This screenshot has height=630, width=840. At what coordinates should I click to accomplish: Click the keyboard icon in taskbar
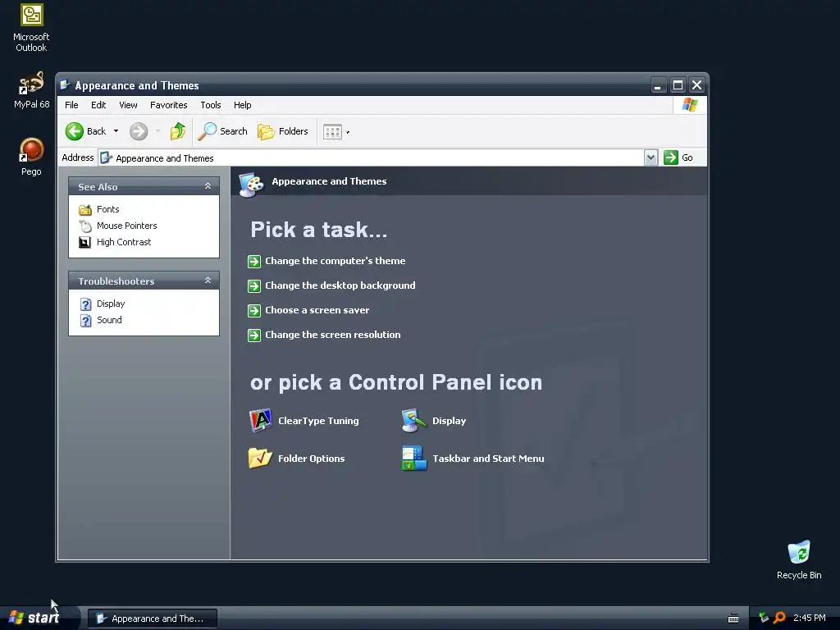(733, 619)
